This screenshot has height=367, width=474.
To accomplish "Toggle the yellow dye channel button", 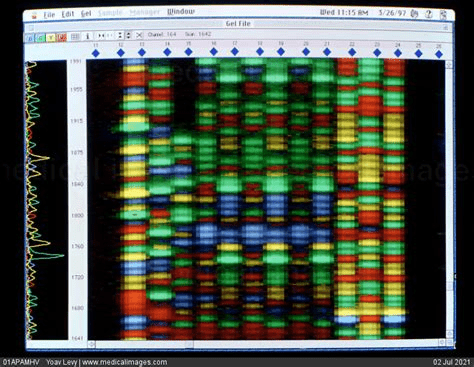I will click(x=51, y=38).
